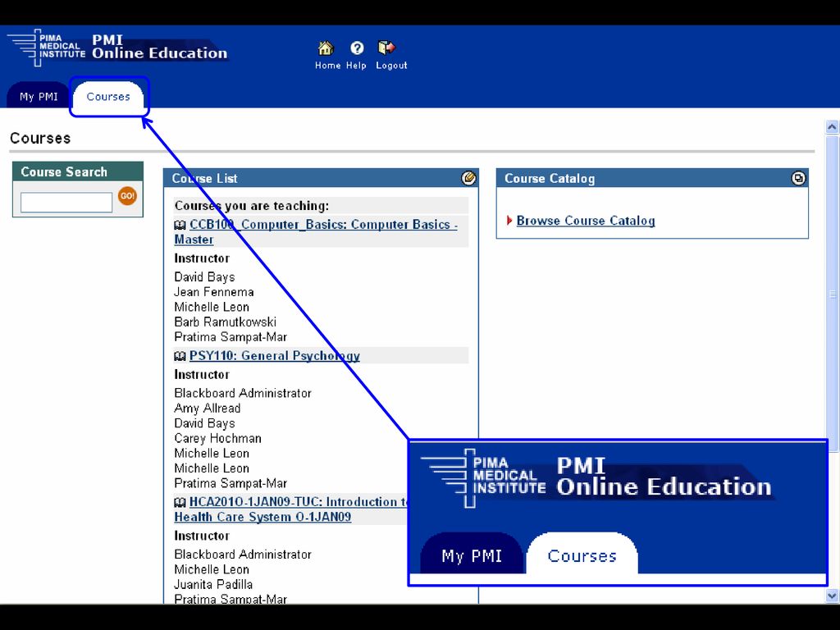Open the CCB100_Computer_Basics: Computer Basics - Master course
840x630 pixels.
pos(316,232)
